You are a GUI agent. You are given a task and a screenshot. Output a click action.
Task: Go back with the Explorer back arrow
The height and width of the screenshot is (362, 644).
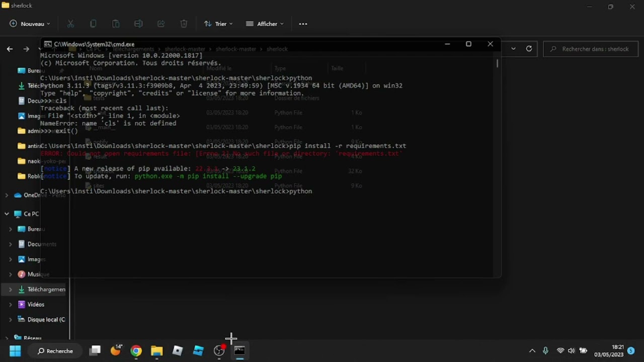(10, 49)
